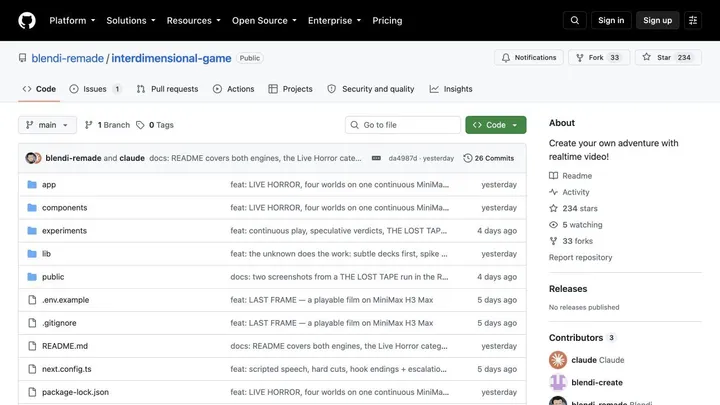720x405 pixels.
Task: Focus the Go to file search field
Action: point(403,125)
